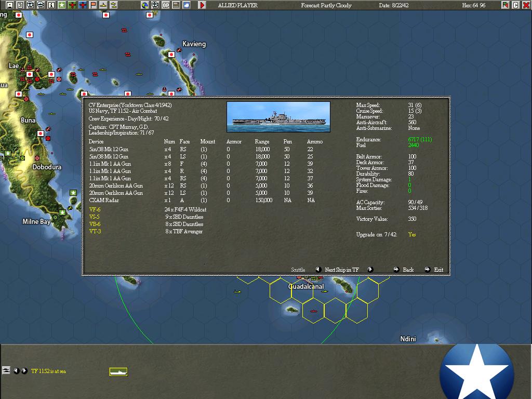Image resolution: width=532 pixels, height=399 pixels.
Task: Go to next ship in TF arrow
Action: 370,270
